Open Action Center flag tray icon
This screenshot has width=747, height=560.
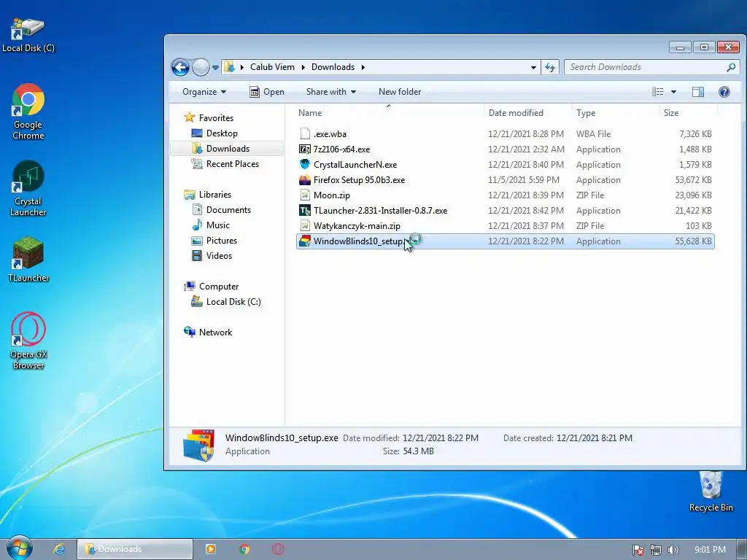[x=638, y=550]
